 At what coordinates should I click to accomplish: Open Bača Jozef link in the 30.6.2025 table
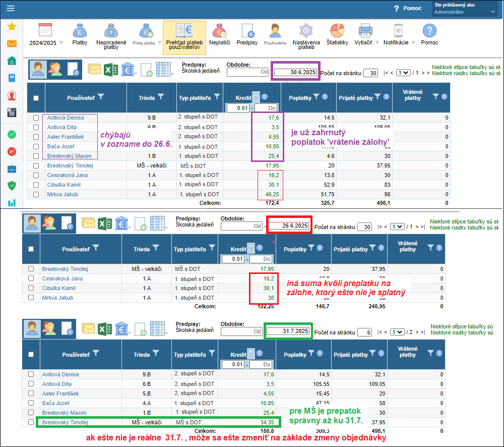61,146
